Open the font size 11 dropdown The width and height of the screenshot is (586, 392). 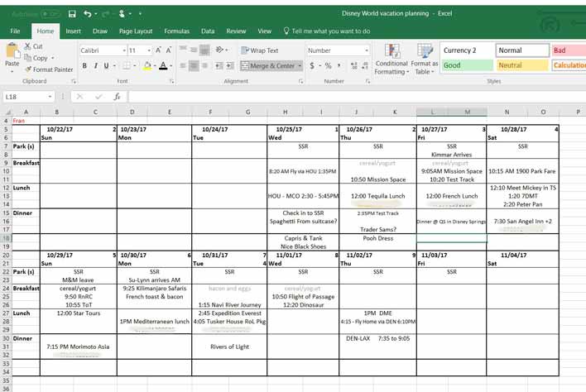point(149,50)
